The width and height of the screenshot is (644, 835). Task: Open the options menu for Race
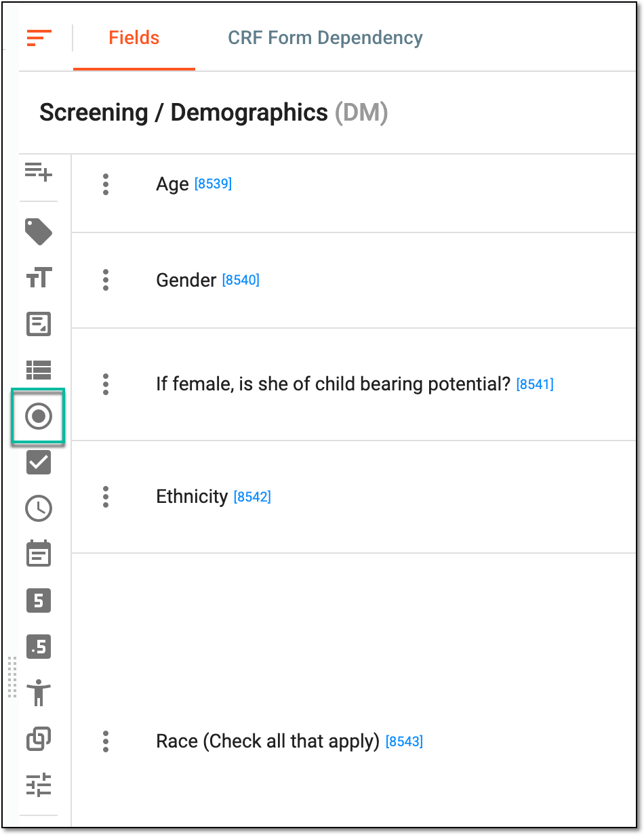(x=106, y=741)
